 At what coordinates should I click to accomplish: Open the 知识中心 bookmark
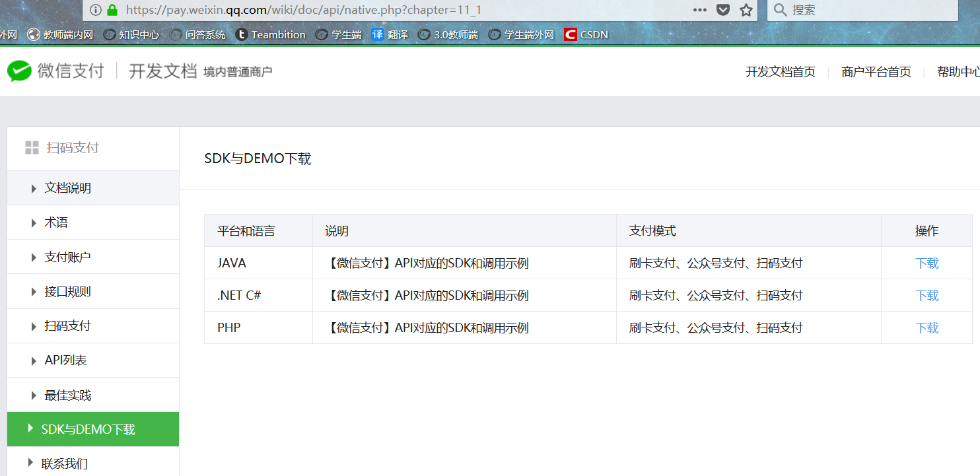(131, 34)
